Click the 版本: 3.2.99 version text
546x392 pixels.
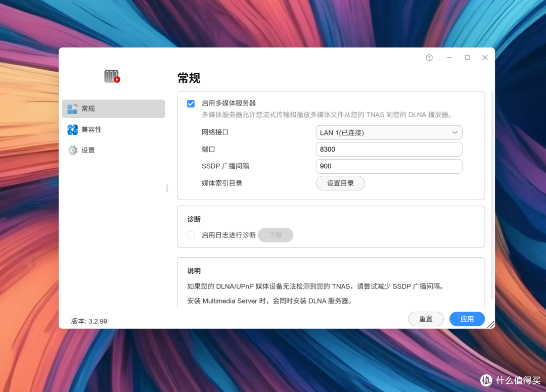pos(89,321)
